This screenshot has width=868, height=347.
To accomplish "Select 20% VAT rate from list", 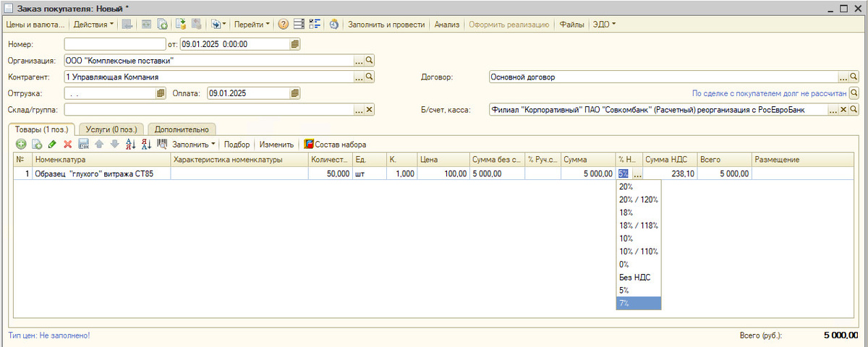I will tap(639, 187).
